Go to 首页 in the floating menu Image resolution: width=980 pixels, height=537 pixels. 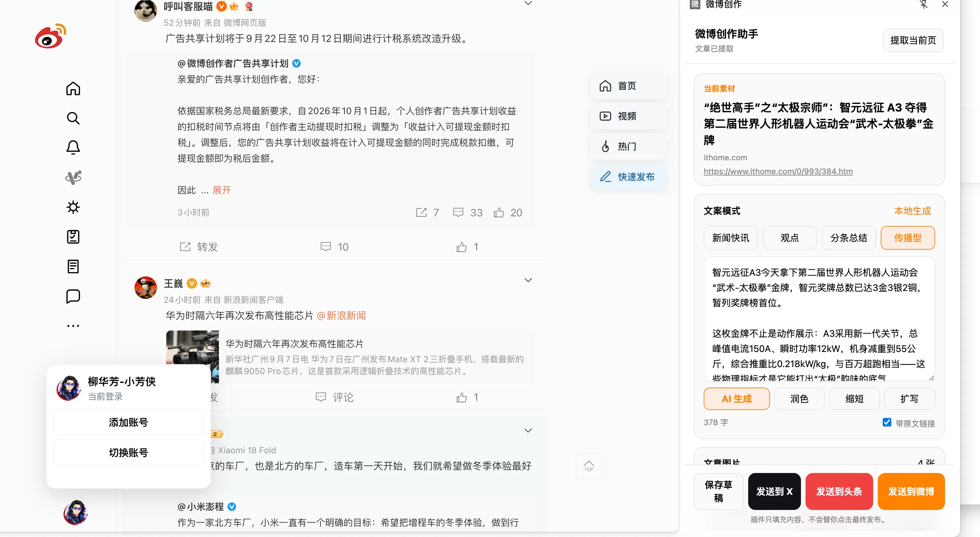tap(628, 86)
